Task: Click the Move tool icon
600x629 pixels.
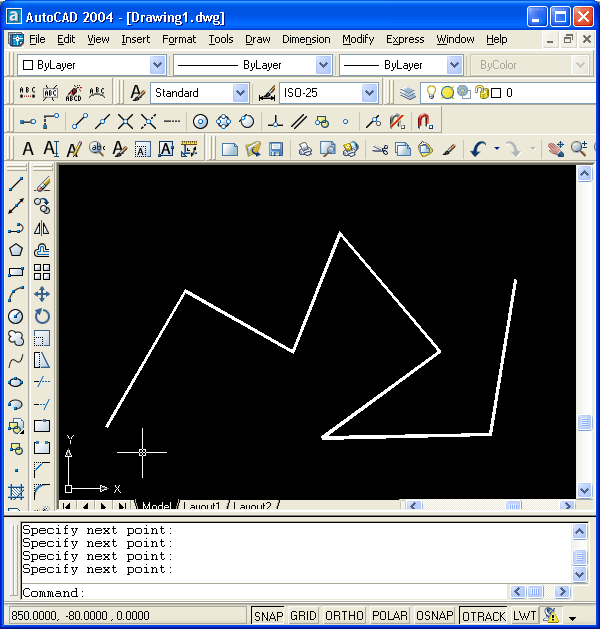Action: pyautogui.click(x=42, y=294)
